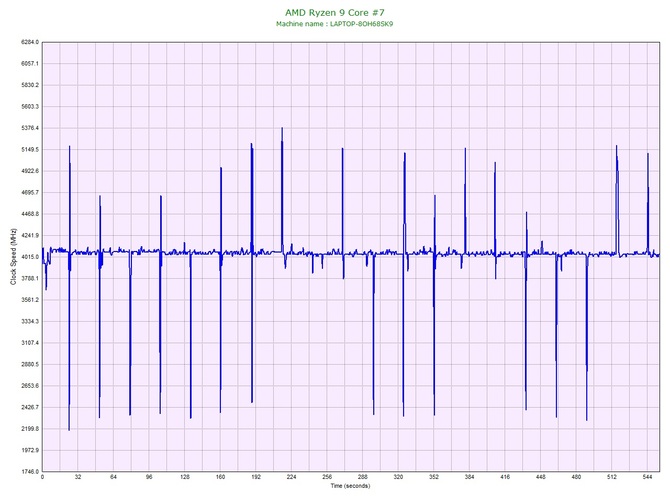Click the 384 tick on time axis
Screen dimensions: 670x503
(x=469, y=477)
